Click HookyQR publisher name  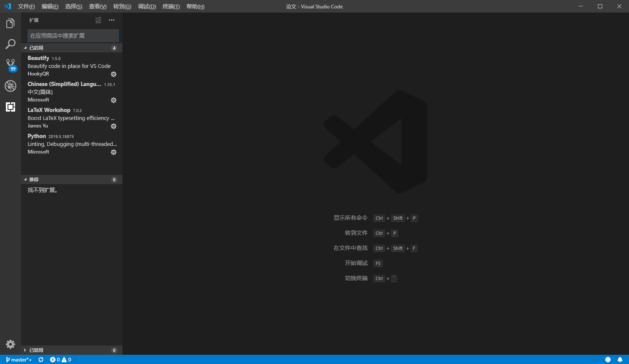click(38, 74)
